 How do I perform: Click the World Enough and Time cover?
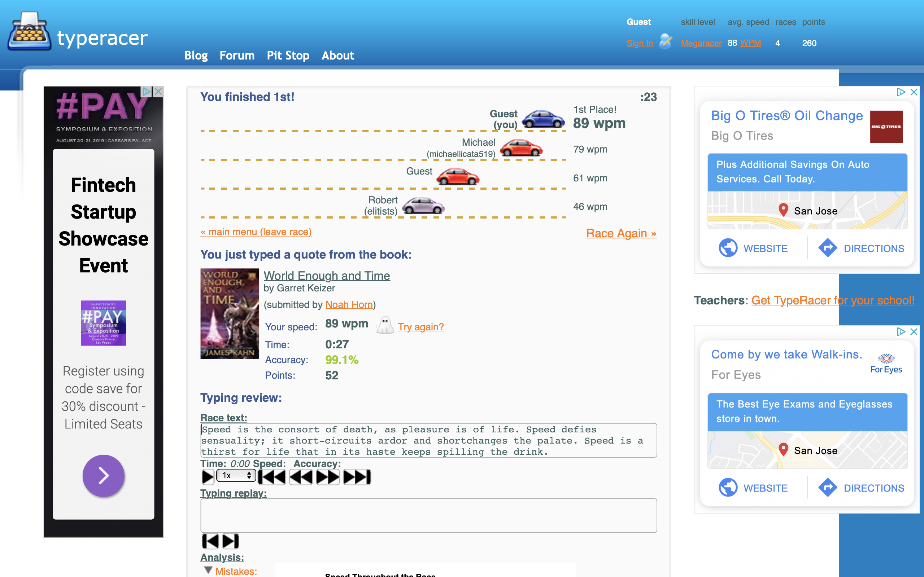[x=230, y=313]
